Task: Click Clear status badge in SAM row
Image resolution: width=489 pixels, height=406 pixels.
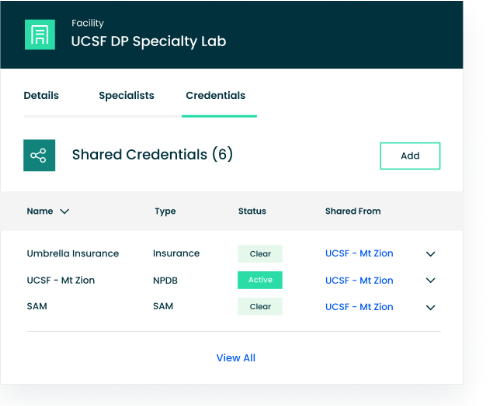Action: pyautogui.click(x=260, y=307)
